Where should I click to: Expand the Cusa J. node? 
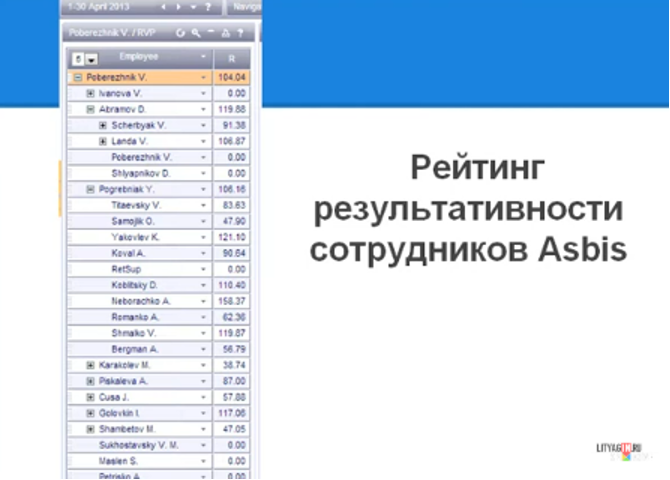pyautogui.click(x=90, y=397)
